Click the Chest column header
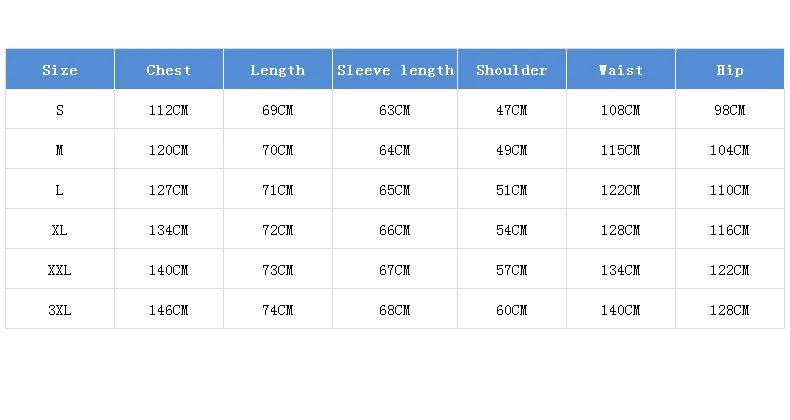This screenshot has height=420, width=790. click(168, 70)
